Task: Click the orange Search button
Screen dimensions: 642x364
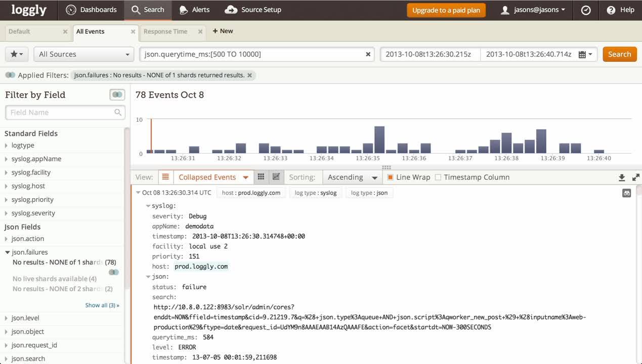Action: 619,54
